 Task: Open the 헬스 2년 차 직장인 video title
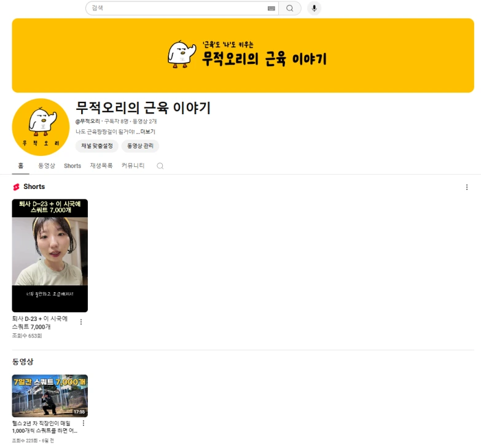click(44, 427)
